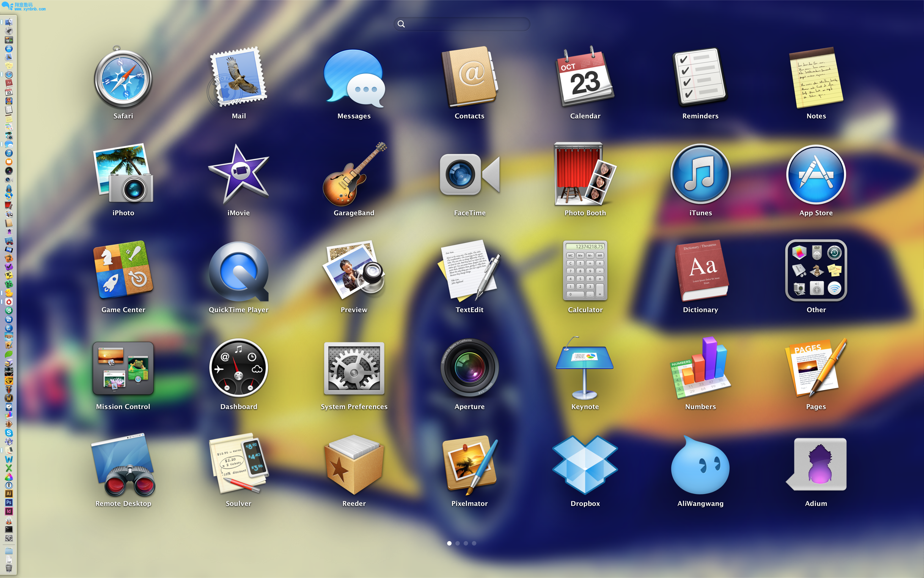
Task: Open Safari from Launchpad
Action: click(123, 77)
